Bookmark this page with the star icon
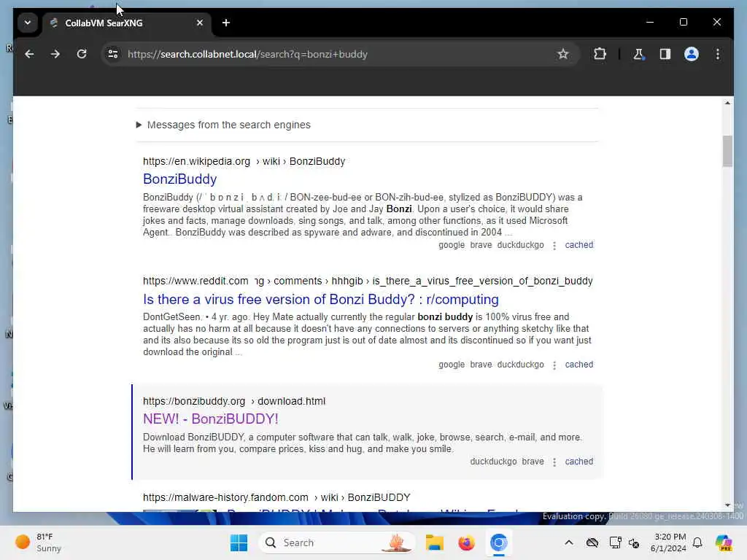The height and width of the screenshot is (560, 747). click(x=562, y=54)
